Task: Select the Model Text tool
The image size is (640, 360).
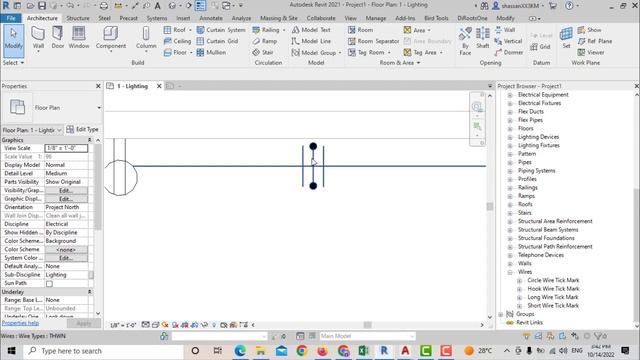Action: [x=311, y=30]
